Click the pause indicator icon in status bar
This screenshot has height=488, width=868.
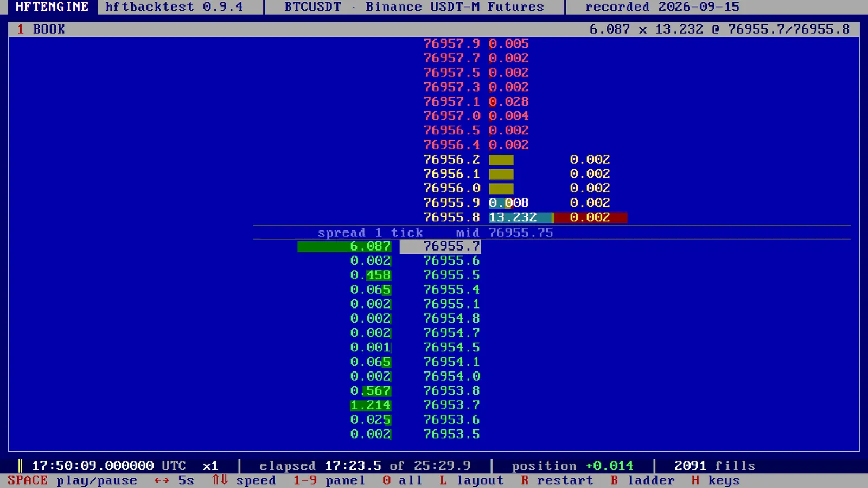click(x=20, y=466)
